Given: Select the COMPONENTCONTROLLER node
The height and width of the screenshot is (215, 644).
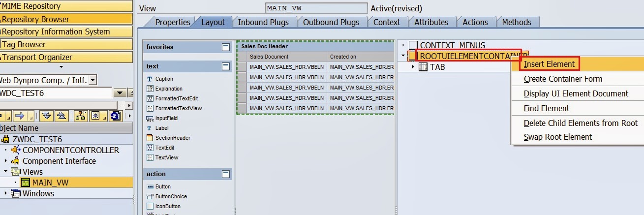Looking at the screenshot, I should (71, 150).
